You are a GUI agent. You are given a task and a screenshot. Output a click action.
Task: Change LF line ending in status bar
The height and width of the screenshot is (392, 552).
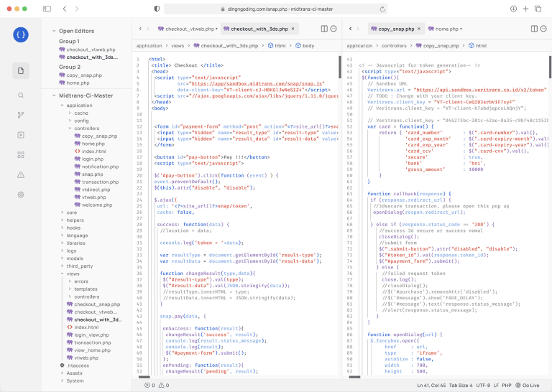click(x=496, y=386)
